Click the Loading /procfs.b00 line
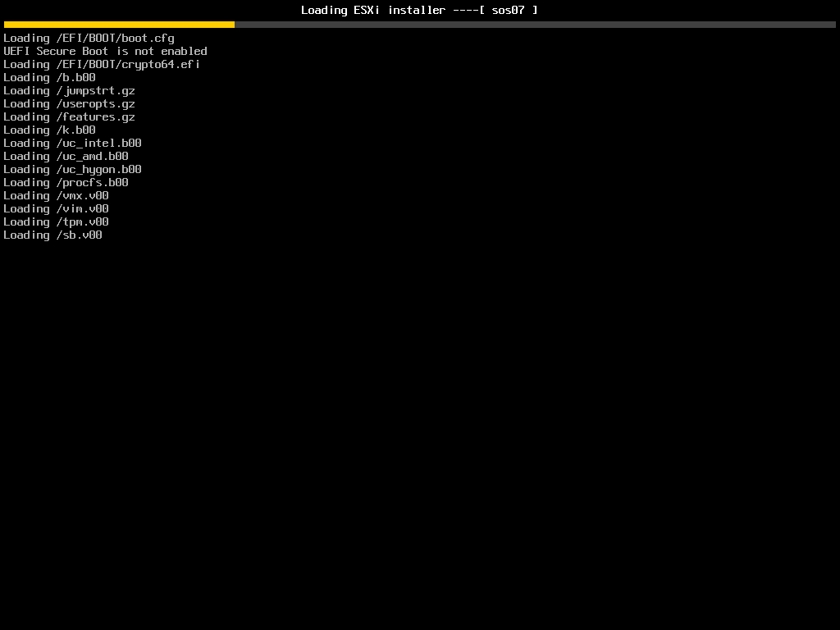This screenshot has width=840, height=630. tap(66, 182)
